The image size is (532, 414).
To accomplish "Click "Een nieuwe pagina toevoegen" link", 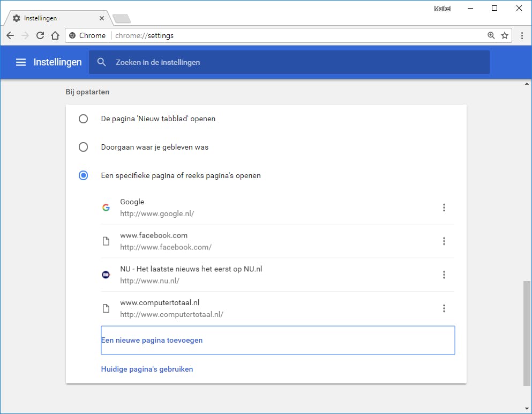I will [152, 340].
